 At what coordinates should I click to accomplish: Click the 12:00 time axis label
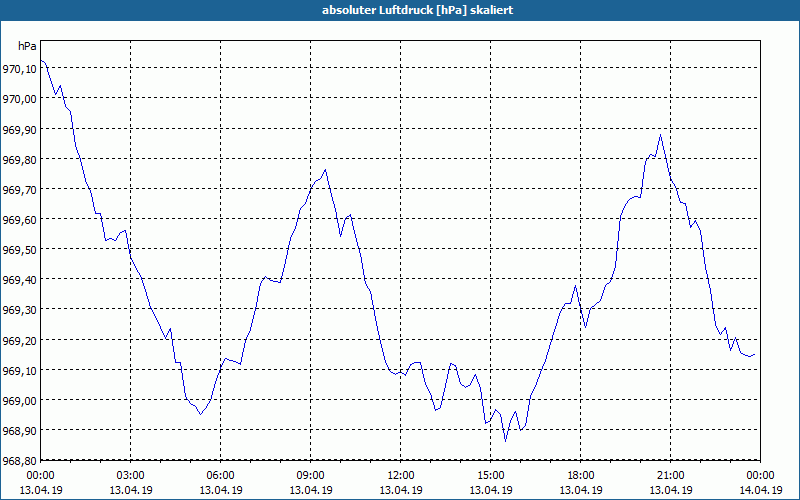401,476
